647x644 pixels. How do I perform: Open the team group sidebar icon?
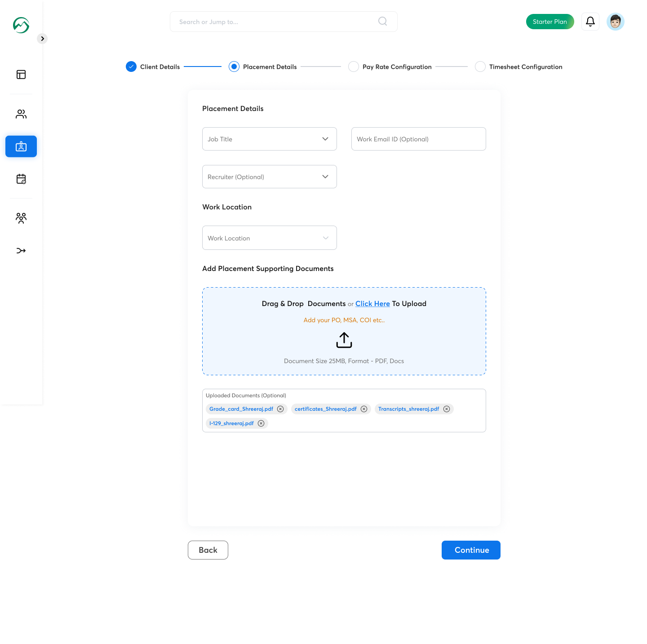pyautogui.click(x=21, y=218)
